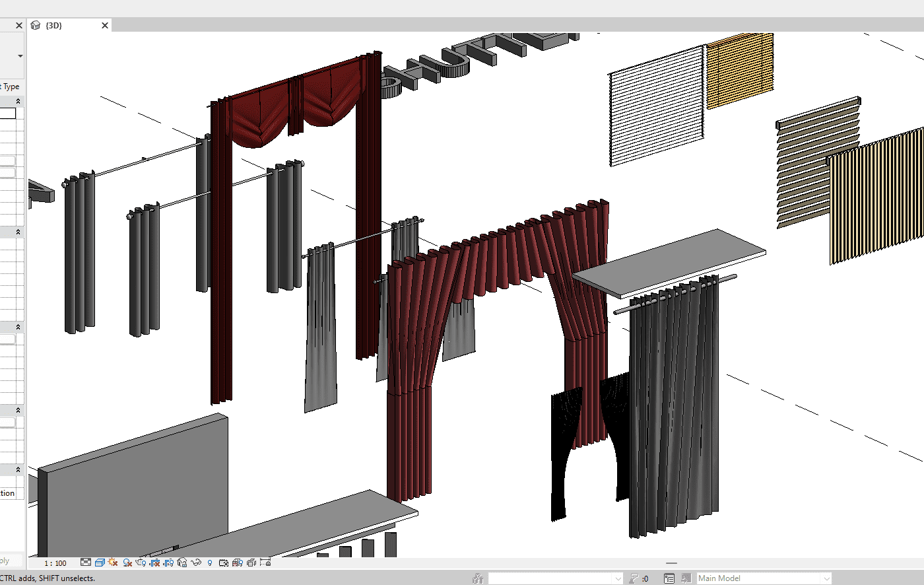Toggle the Crop View icon
This screenshot has height=585, width=924.
pos(155,563)
